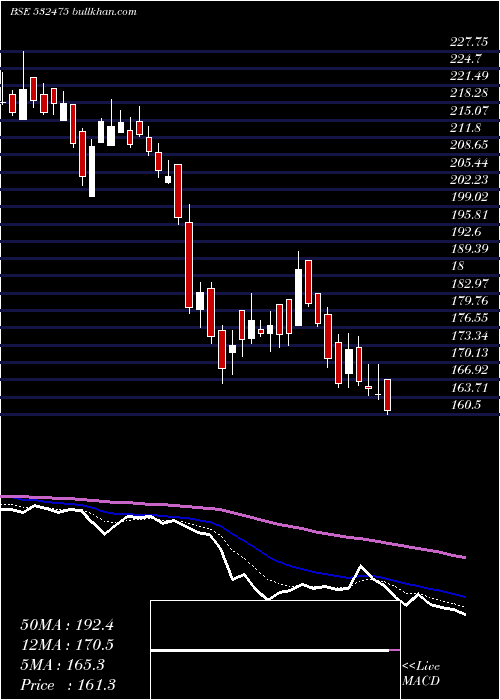Select the 218.28 price level label
Image resolution: width=500 pixels, height=700 pixels.
click(x=469, y=93)
